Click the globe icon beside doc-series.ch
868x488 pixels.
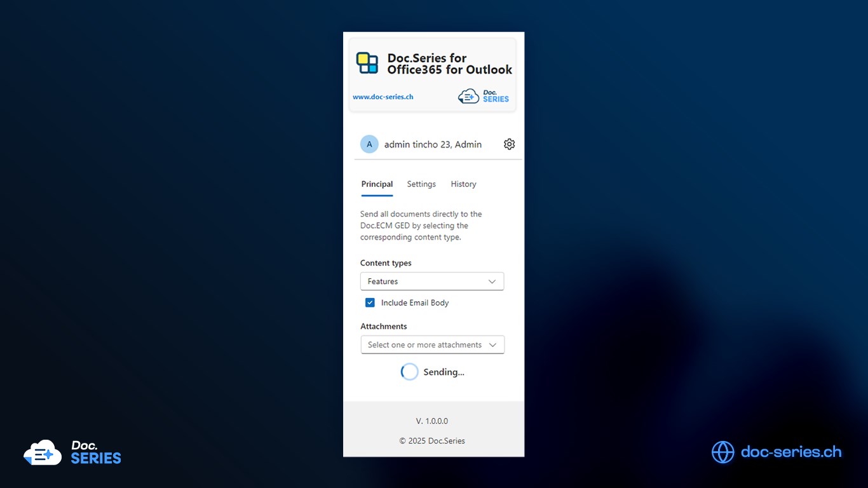click(722, 452)
